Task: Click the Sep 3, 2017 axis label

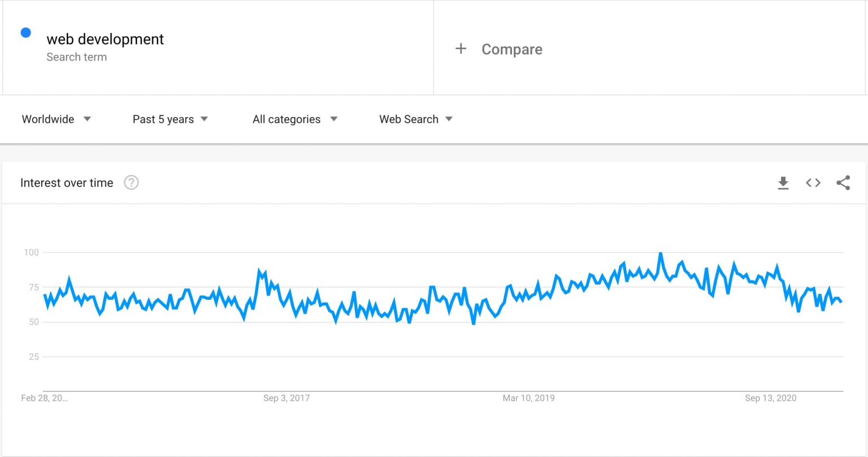Action: pos(287,398)
